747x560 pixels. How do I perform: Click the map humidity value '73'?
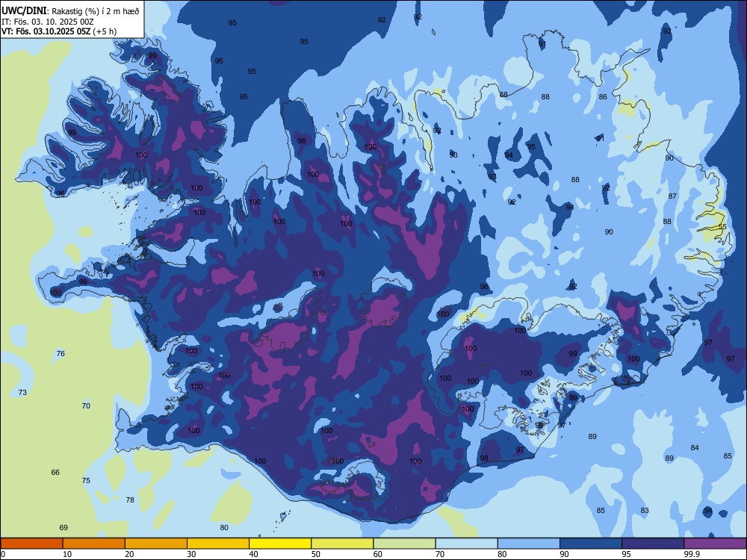click(x=22, y=393)
